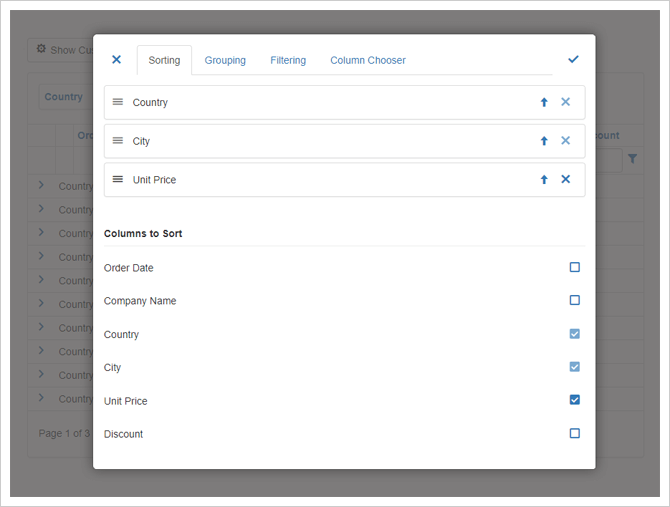
Task: Uncheck the Unit Price sort checkbox
Action: tap(575, 400)
